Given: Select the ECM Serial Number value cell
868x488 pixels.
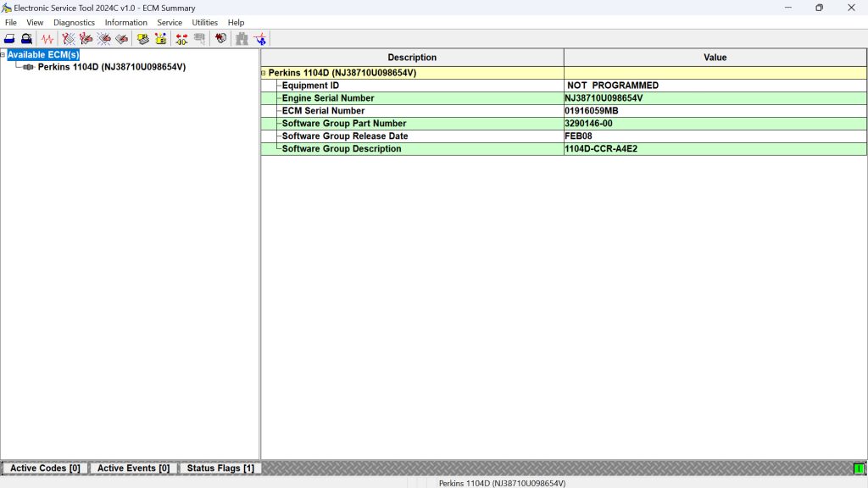Looking at the screenshot, I should click(x=715, y=110).
